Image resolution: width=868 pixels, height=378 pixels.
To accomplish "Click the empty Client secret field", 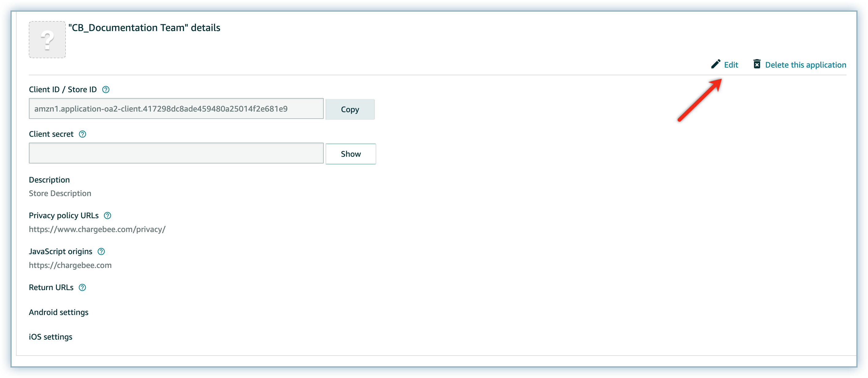I will pos(176,153).
